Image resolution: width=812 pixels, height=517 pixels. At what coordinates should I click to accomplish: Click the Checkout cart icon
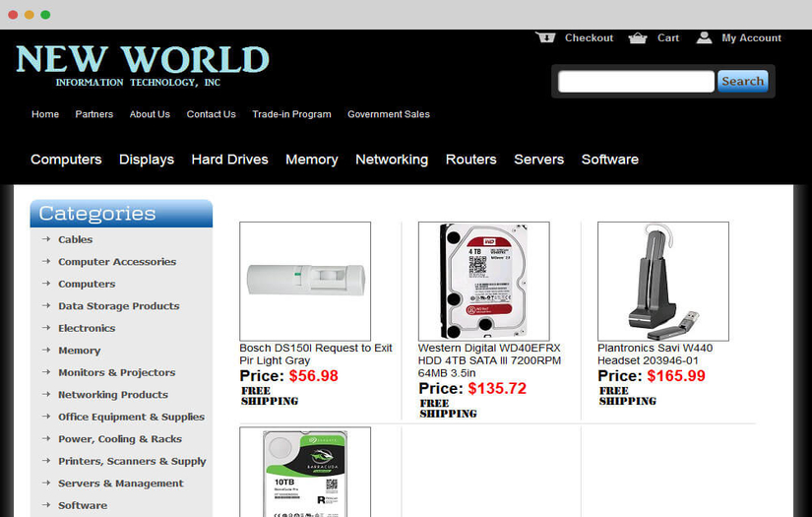coord(545,37)
